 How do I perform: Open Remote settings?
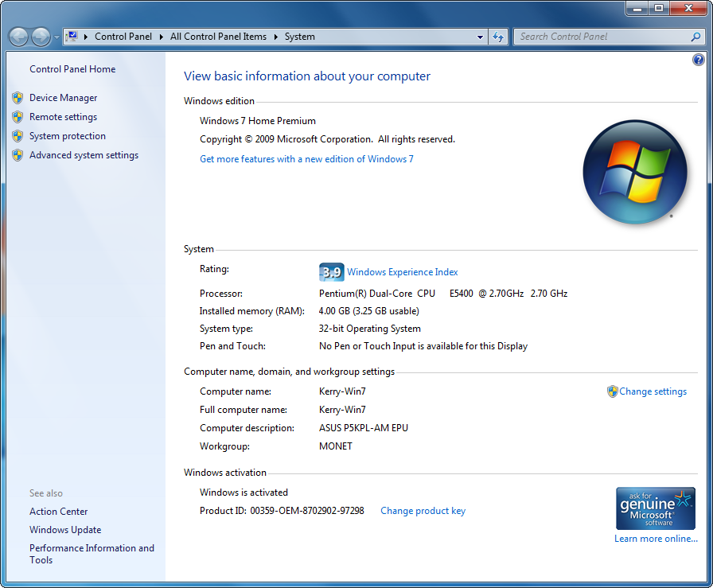point(63,117)
